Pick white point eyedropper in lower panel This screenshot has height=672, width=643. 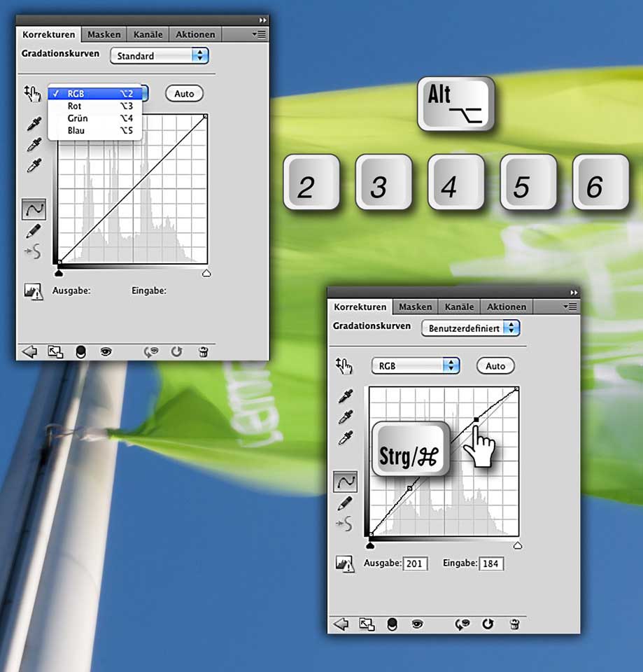[x=346, y=437]
